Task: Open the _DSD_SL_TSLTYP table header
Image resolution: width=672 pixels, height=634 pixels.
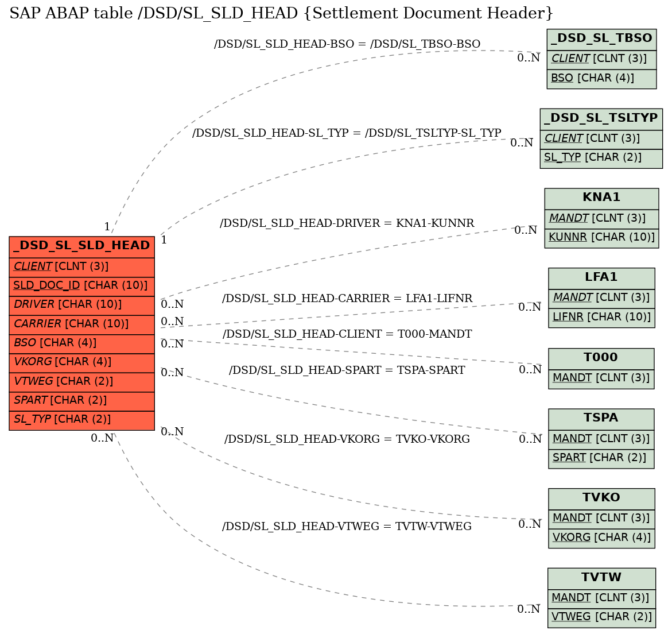Action: coord(601,119)
